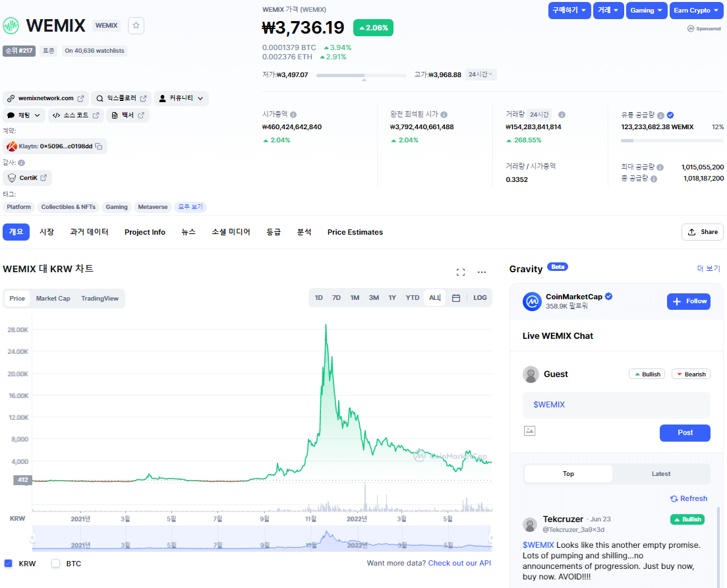The width and height of the screenshot is (727, 588).
Task: Open the Project Info tab
Action: point(144,232)
